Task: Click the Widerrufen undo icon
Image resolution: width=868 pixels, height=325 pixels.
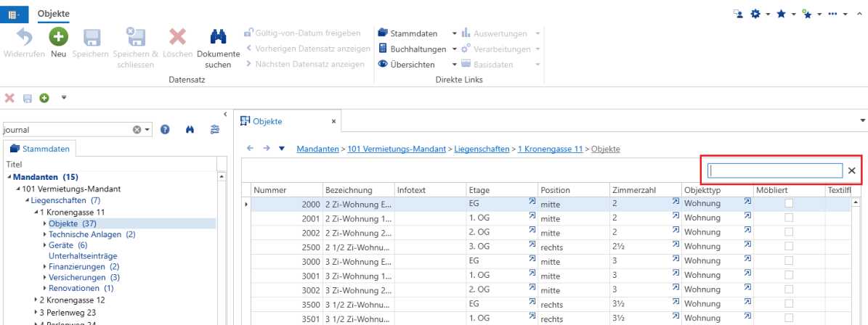Action: pyautogui.click(x=25, y=37)
